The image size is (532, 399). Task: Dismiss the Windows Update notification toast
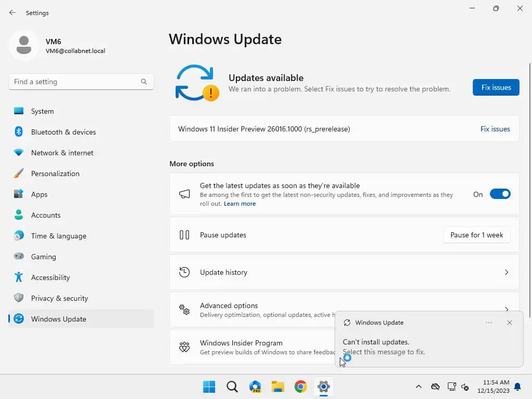click(x=509, y=323)
